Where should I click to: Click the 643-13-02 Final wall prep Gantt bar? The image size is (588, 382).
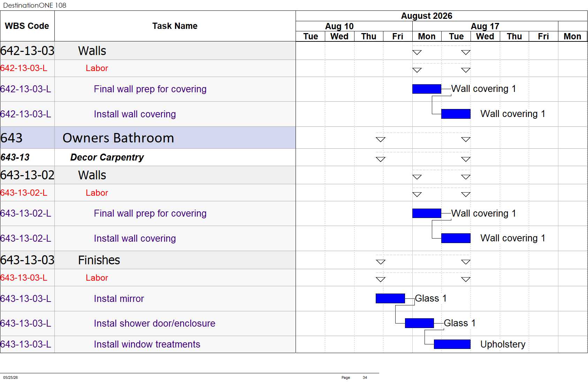pyautogui.click(x=427, y=213)
